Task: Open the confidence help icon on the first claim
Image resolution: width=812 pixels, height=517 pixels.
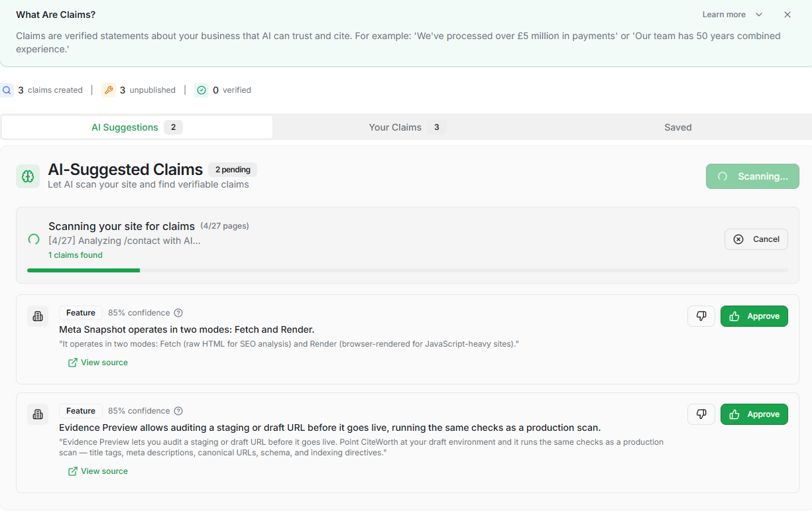Action: (x=178, y=312)
